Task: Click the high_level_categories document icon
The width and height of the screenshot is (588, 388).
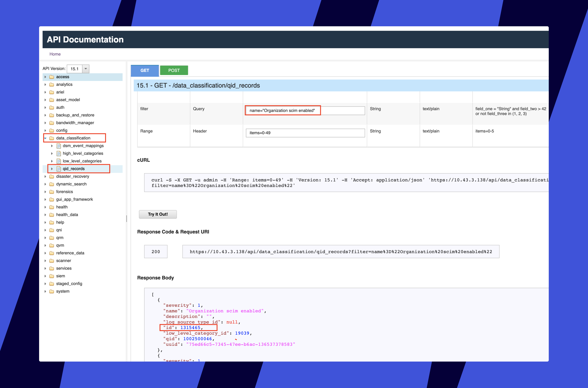Action: point(59,153)
